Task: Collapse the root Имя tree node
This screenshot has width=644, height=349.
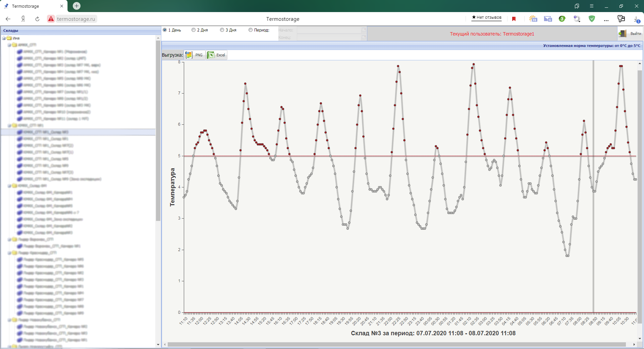Action: click(4, 38)
